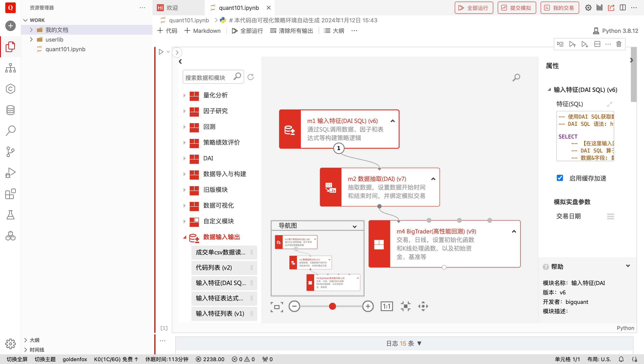644x364 pixels.
Task: Click the refresh module list icon
Action: click(251, 77)
